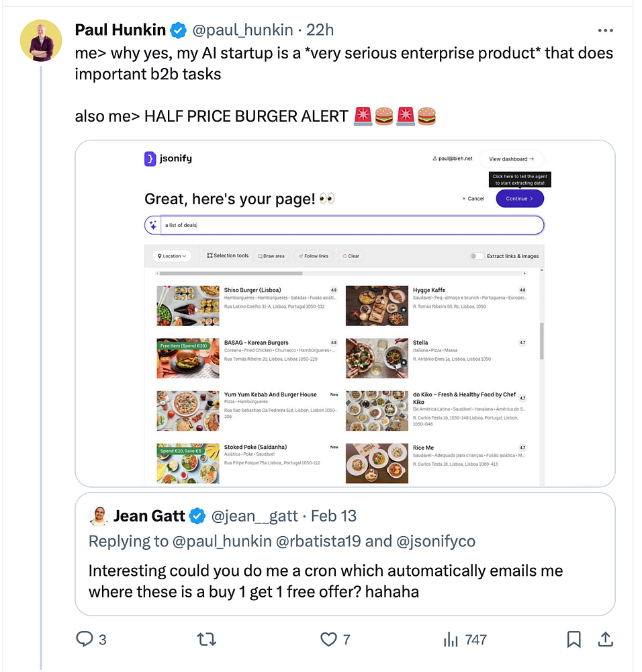The image size is (642, 672).
Task: Open the Shiso Burger (Lisboa) thumbnail
Action: point(188,306)
